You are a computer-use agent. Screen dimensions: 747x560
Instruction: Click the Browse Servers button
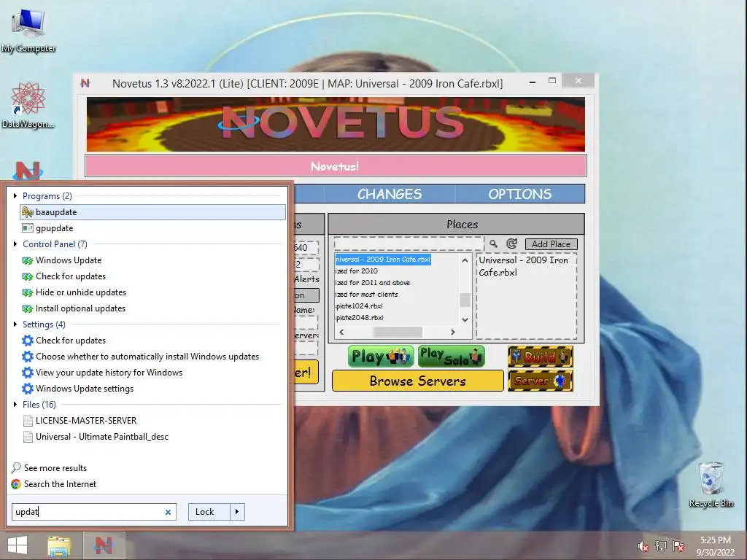pyautogui.click(x=418, y=381)
